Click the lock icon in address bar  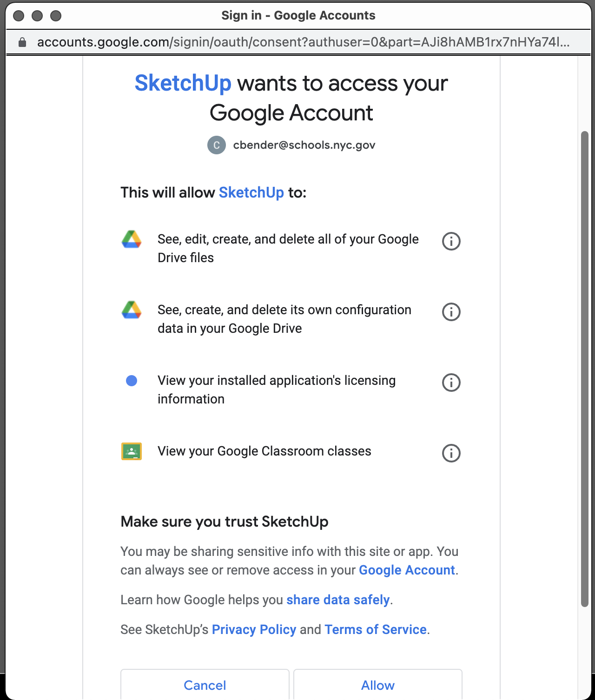[x=22, y=42]
